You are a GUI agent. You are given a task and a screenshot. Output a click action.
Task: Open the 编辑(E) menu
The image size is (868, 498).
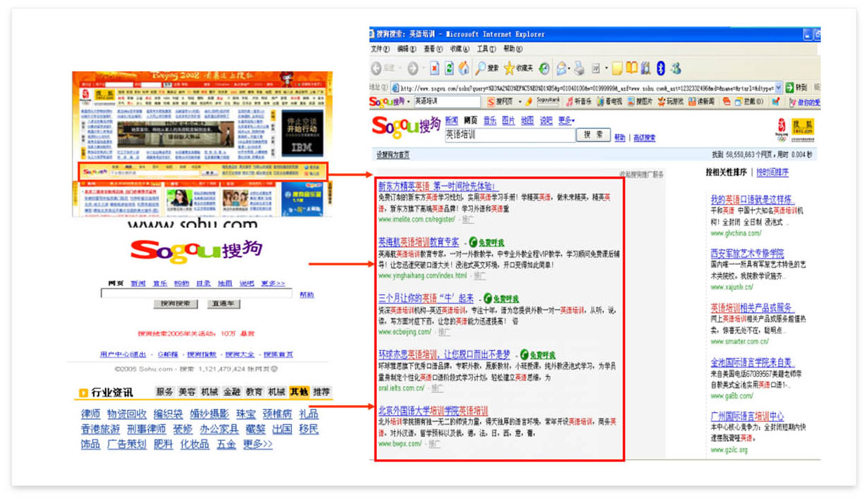[x=407, y=49]
